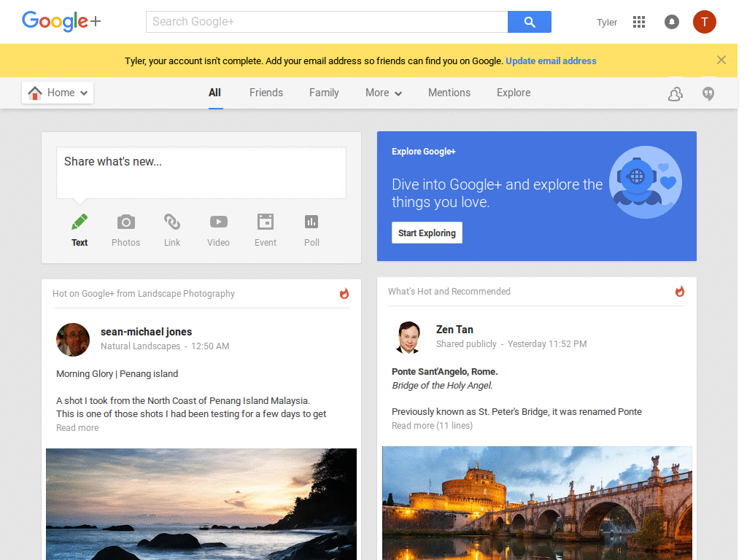
Task: Open sean-michael jones name link
Action: [146, 332]
